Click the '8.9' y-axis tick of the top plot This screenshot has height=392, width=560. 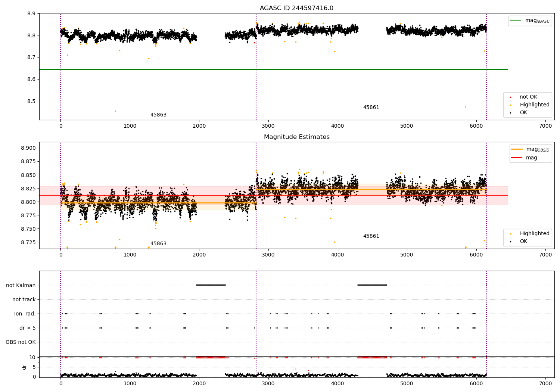(x=32, y=14)
